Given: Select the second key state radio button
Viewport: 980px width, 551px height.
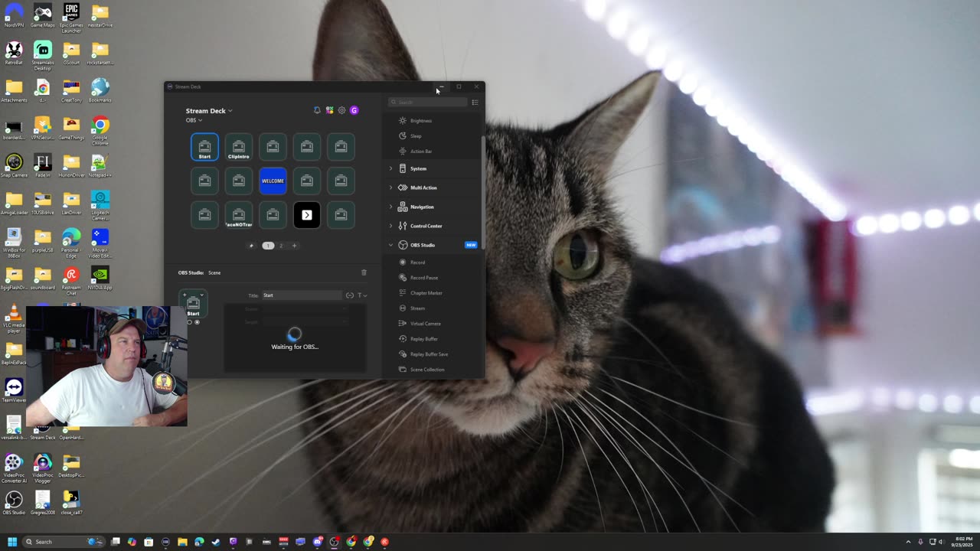Looking at the screenshot, I should click(197, 322).
